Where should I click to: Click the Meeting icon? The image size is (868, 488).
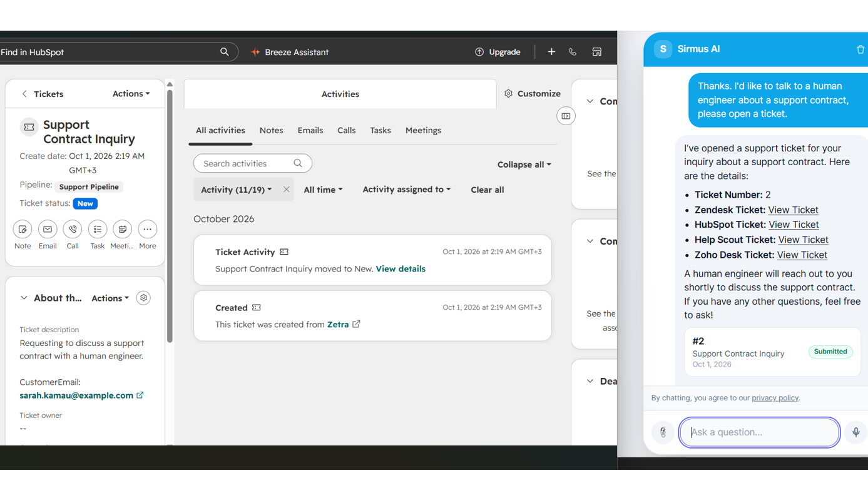[x=122, y=230]
